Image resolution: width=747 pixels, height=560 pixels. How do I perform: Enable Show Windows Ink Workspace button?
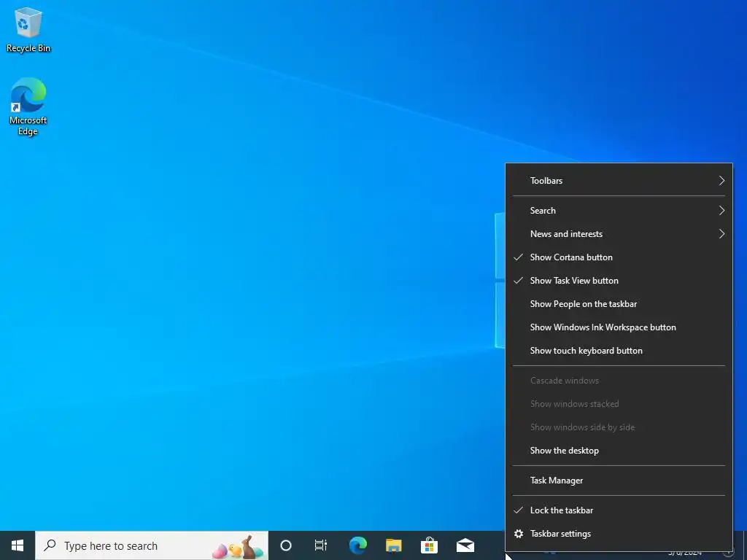619,327
